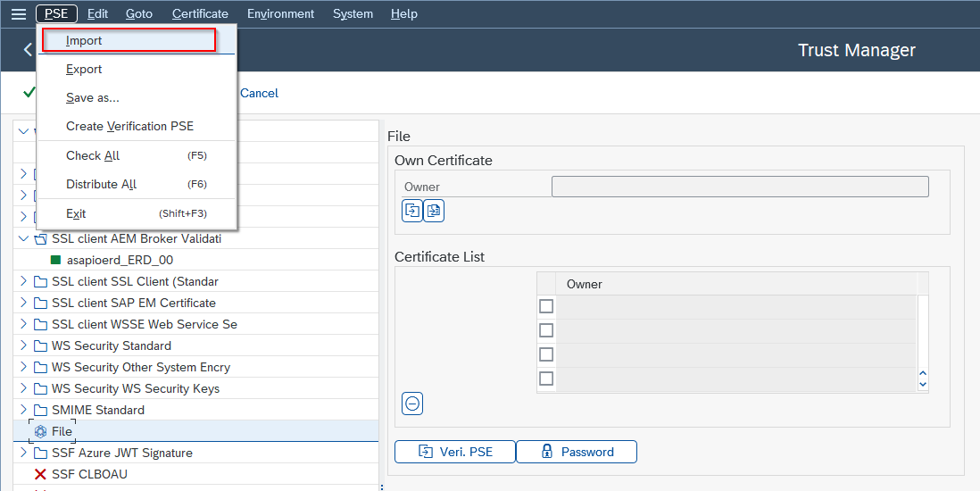Click the folder icon of WS Security Standard
980x491 pixels.
click(41, 345)
